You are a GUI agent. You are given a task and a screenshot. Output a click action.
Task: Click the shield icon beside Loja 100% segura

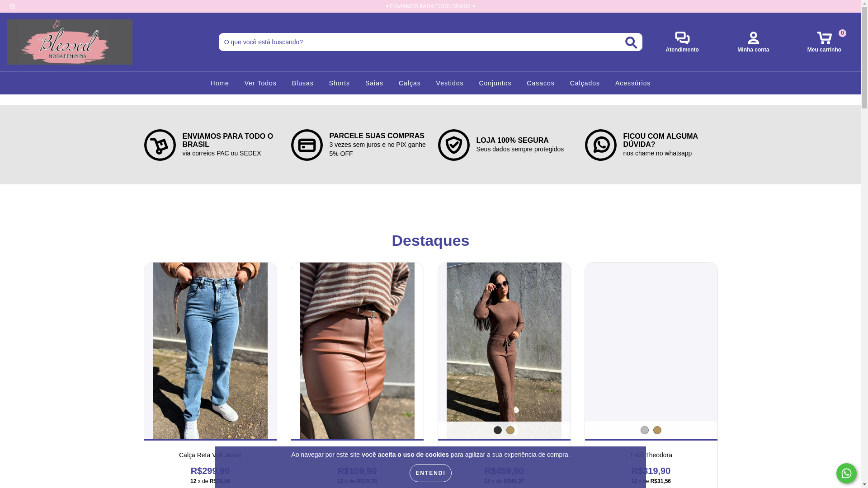pyautogui.click(x=453, y=145)
